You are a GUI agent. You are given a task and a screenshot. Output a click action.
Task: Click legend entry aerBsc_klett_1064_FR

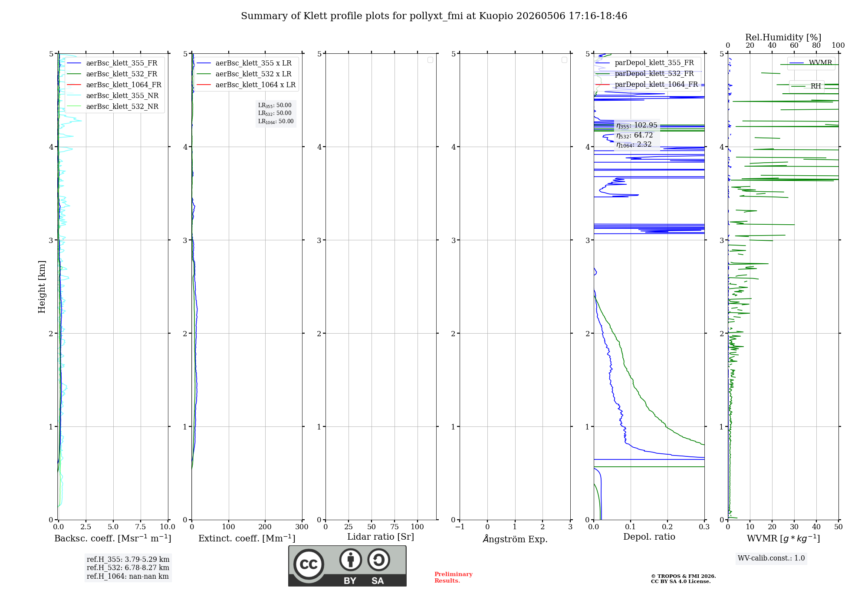tap(115, 85)
